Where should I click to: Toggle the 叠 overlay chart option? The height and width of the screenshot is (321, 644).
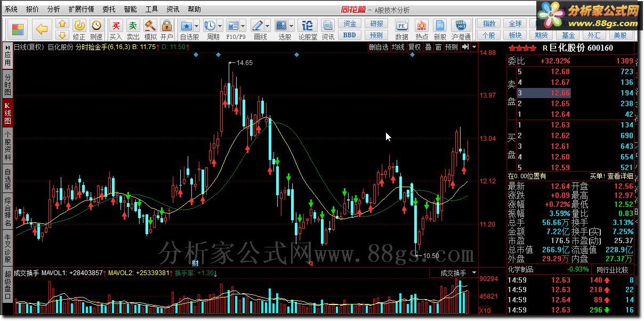[x=428, y=47]
